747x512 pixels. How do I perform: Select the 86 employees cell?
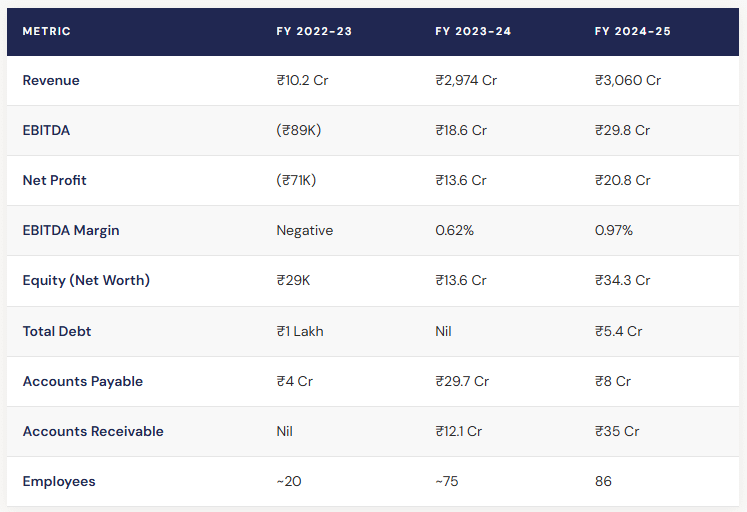[x=603, y=482]
